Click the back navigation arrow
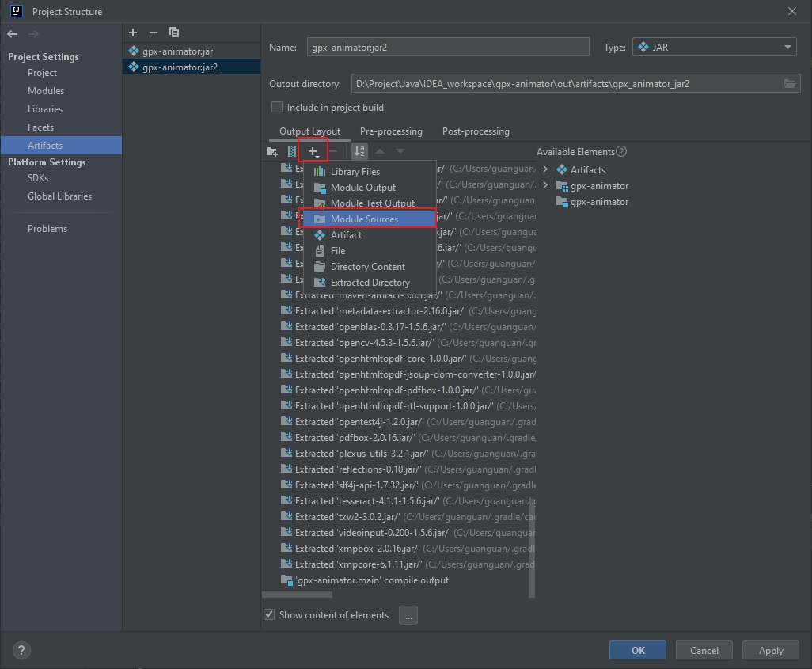Image resolution: width=812 pixels, height=669 pixels. 13,34
